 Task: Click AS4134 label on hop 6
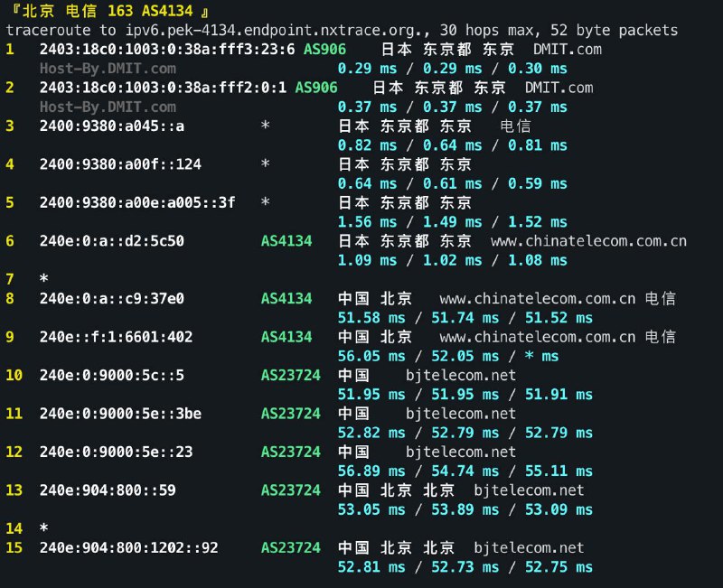tap(286, 240)
